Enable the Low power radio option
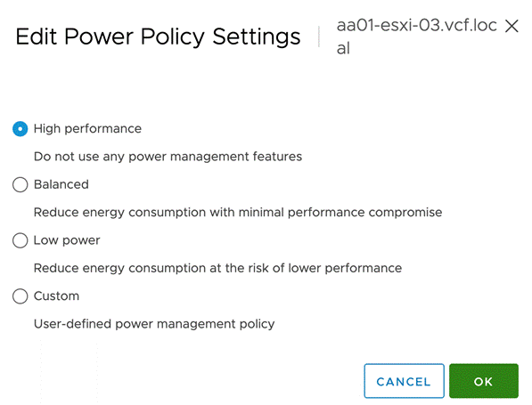Image resolution: width=532 pixels, height=405 pixels. pos(20,240)
